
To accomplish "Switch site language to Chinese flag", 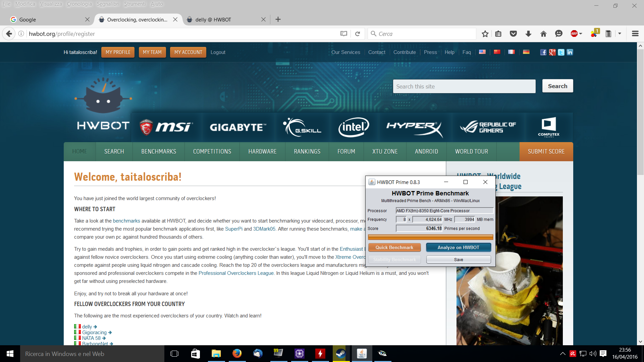I will 497,52.
